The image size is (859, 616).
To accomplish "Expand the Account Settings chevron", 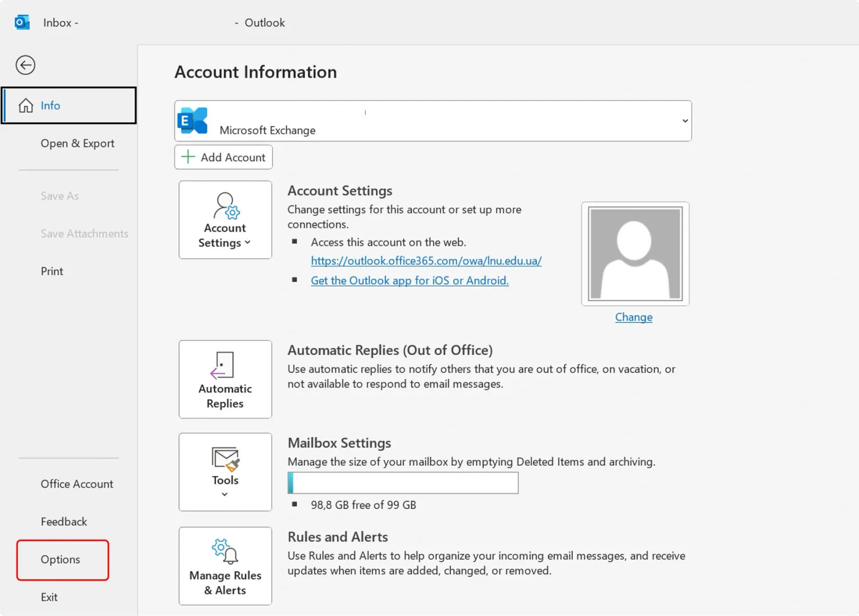I will [248, 242].
